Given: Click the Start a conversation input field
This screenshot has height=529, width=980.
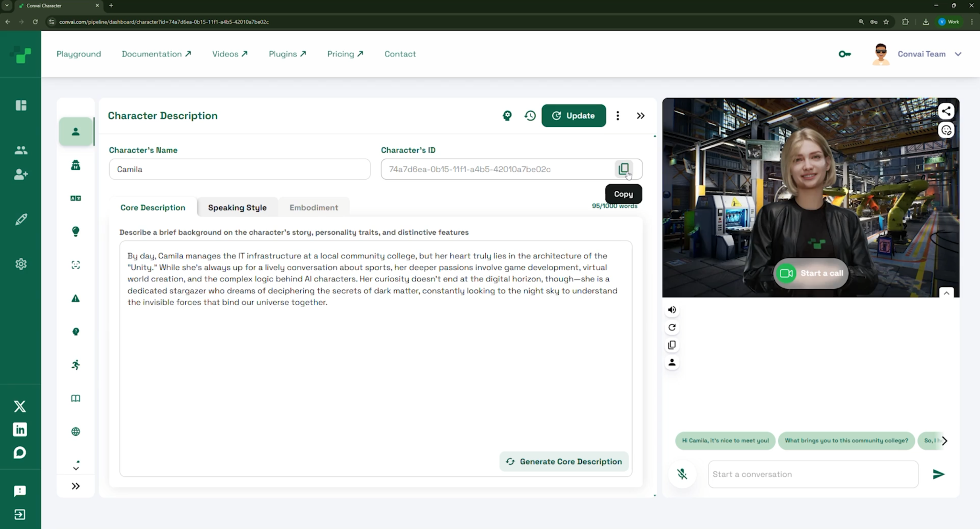Looking at the screenshot, I should pos(813,474).
